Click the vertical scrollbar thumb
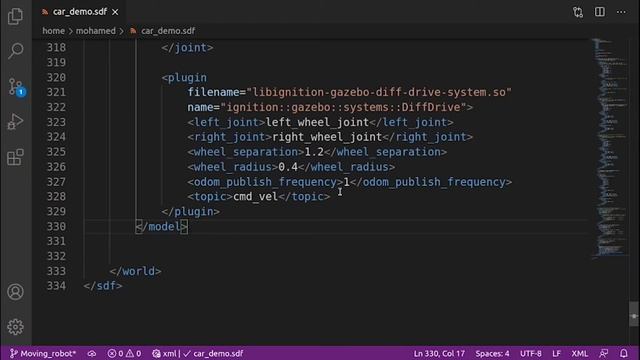This screenshot has height=360, width=640. [x=634, y=314]
